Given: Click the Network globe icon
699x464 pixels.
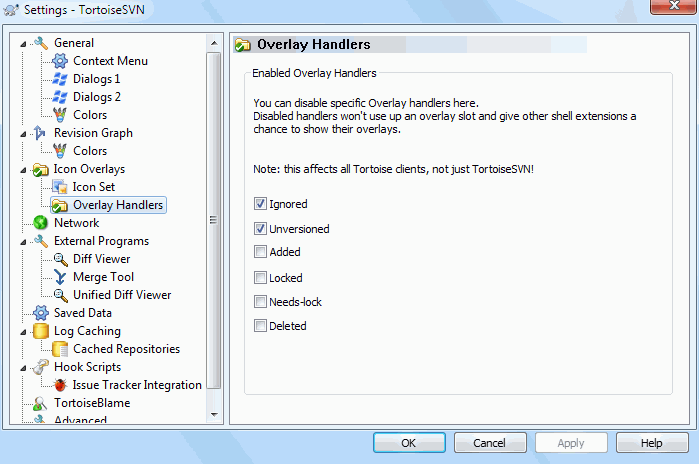Looking at the screenshot, I should [x=41, y=223].
